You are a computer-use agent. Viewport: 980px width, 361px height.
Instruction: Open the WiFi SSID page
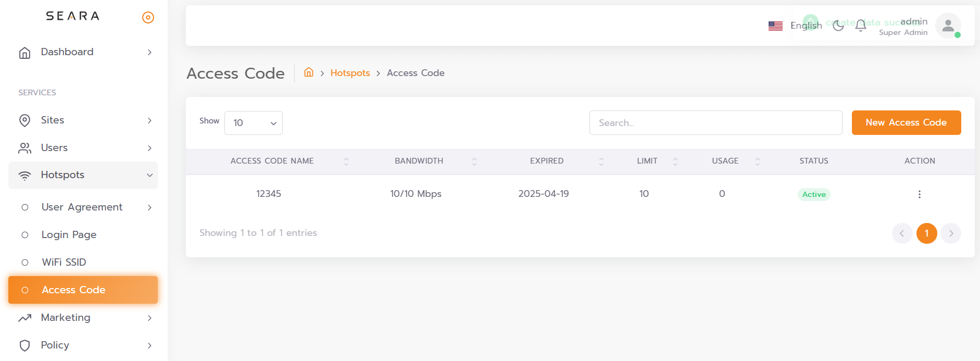64,263
